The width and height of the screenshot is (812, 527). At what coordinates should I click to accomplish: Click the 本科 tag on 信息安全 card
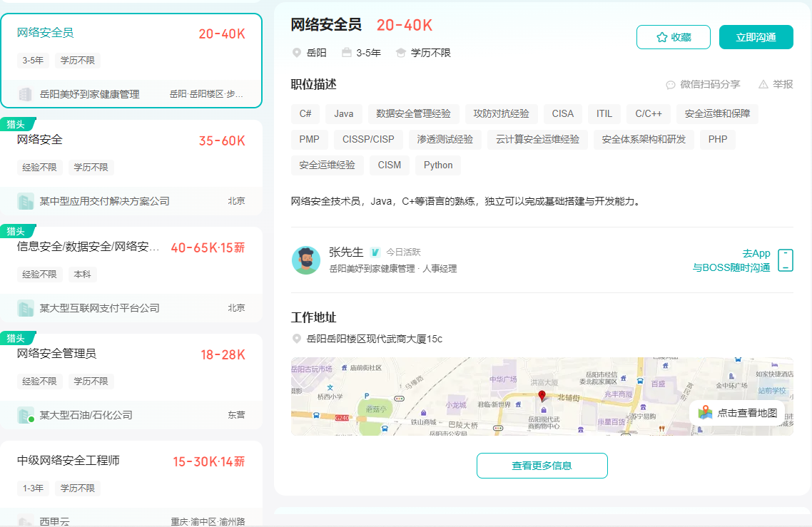pos(82,275)
